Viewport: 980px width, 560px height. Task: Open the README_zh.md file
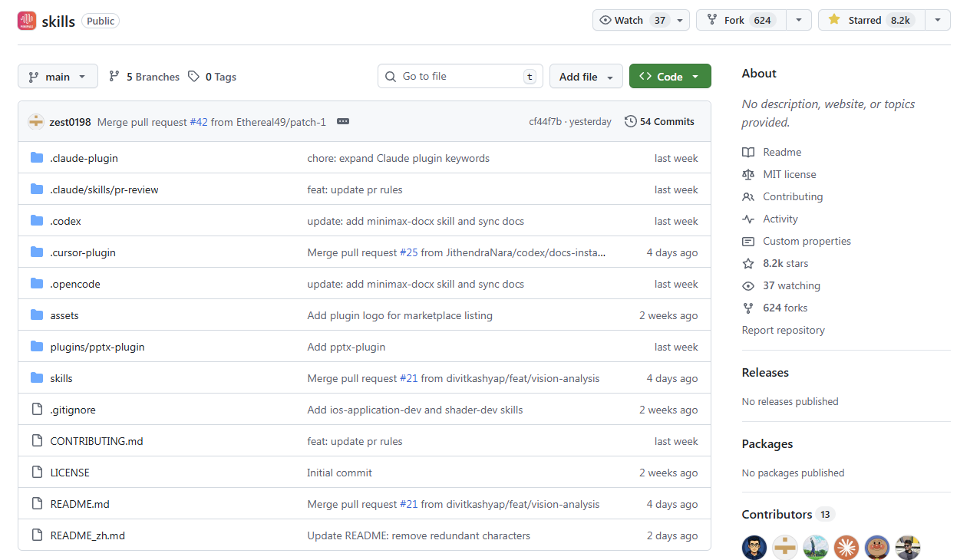pos(87,535)
